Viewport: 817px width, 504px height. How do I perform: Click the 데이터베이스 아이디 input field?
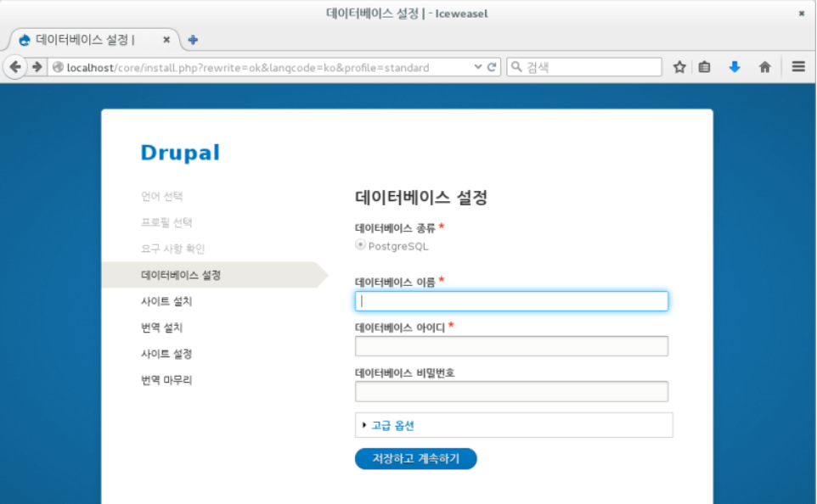pos(511,346)
